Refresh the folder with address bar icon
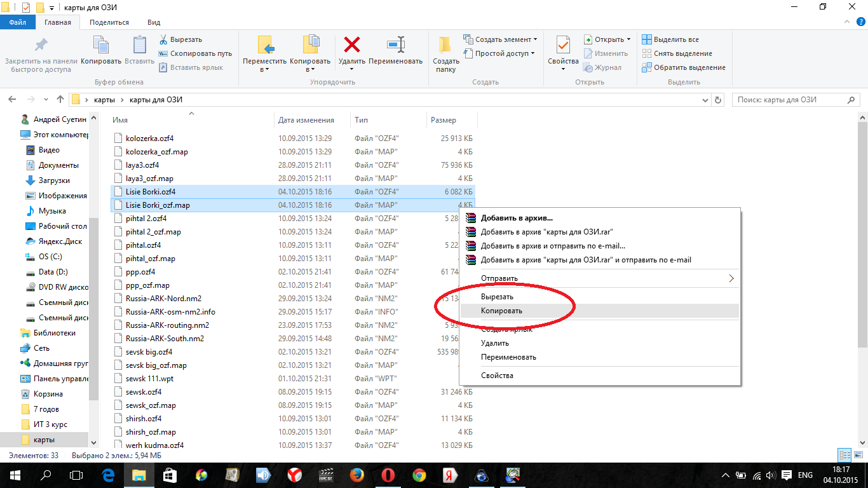 (x=718, y=100)
